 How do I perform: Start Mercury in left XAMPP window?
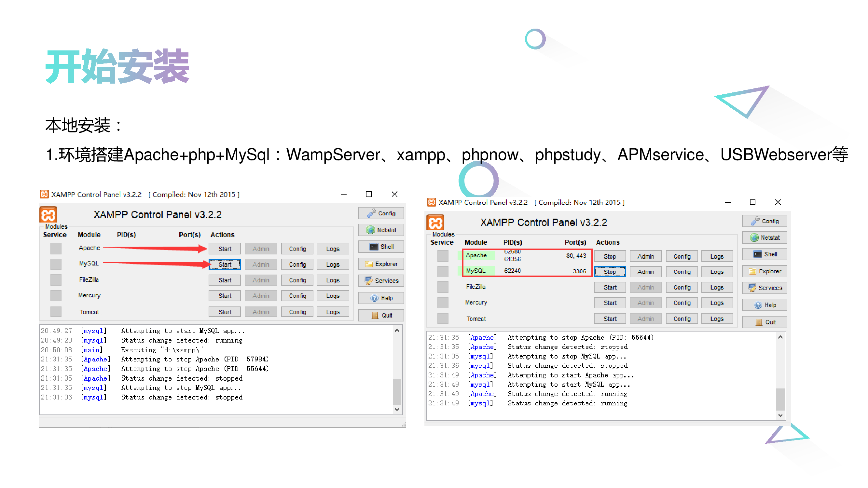pyautogui.click(x=225, y=296)
